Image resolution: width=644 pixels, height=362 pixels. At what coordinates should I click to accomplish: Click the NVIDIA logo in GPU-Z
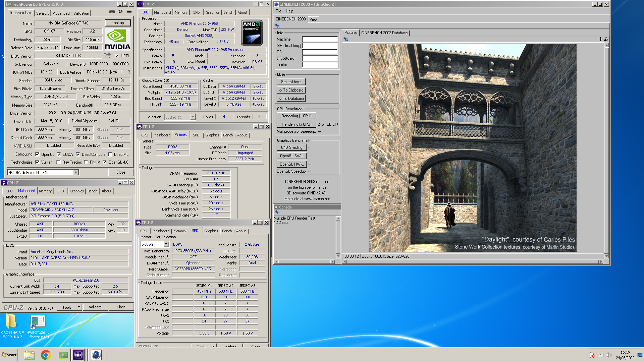coord(117,40)
